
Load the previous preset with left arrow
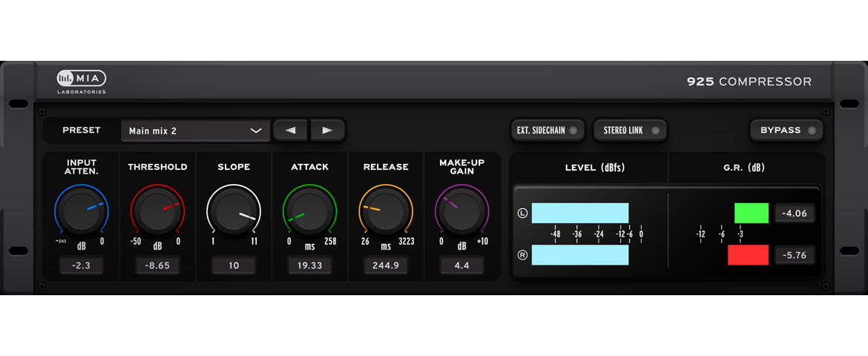tap(290, 131)
